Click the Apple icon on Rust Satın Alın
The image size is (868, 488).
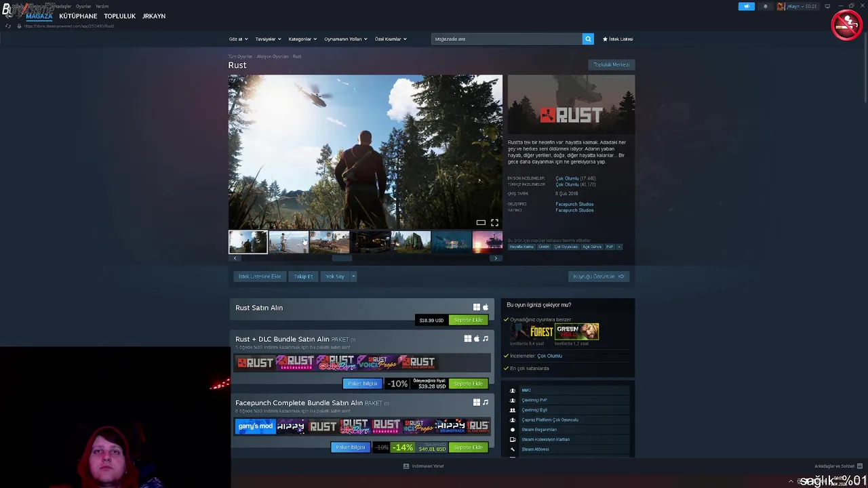click(485, 307)
